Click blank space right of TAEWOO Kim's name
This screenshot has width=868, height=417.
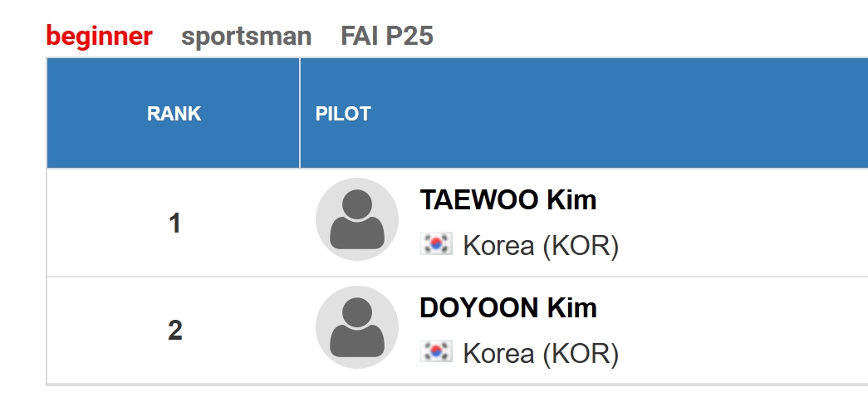point(731,201)
